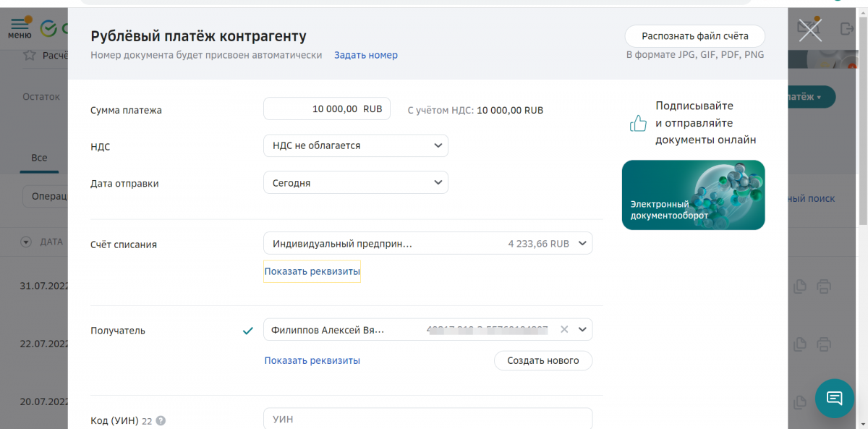Viewport: 868px width, 429px height.
Task: Click the print icon in the 31.07.2022 row
Action: [823, 286]
